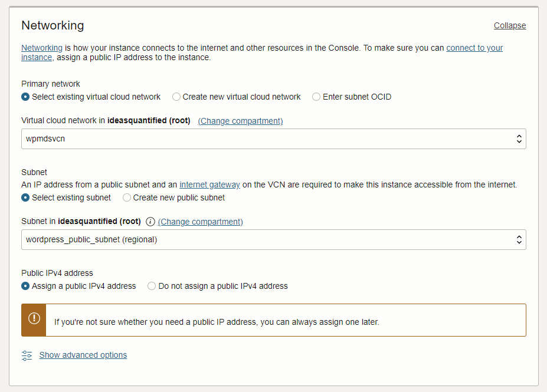Click the advanced options sliders icon
Viewport: 547px width, 392px height.
(27, 355)
